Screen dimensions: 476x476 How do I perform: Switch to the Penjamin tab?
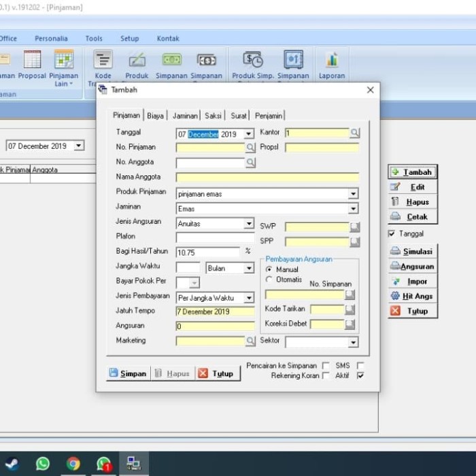tap(269, 116)
